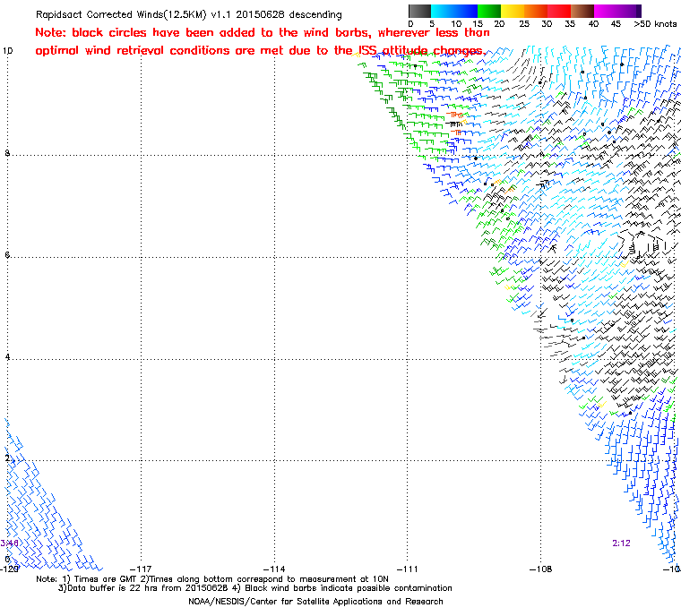This screenshot has width=681, height=616.
Task: Click the purple '2:12' swath time label
Action: tap(621, 543)
